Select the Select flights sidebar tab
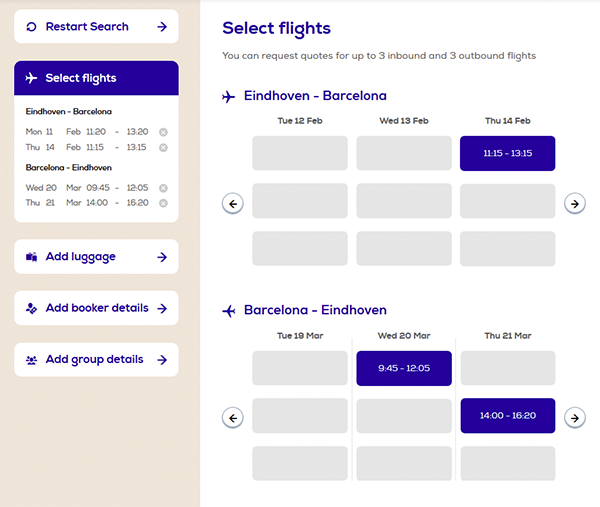This screenshot has width=600, height=507. pyautogui.click(x=96, y=78)
